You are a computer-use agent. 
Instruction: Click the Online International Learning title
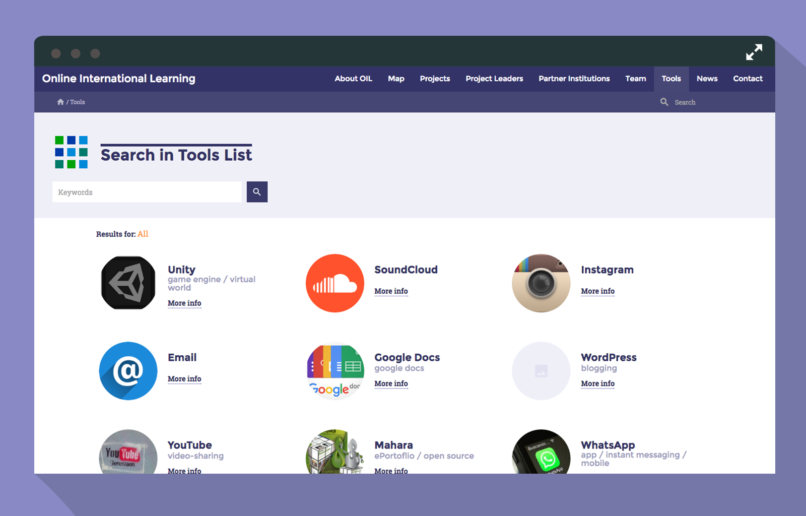click(x=119, y=79)
